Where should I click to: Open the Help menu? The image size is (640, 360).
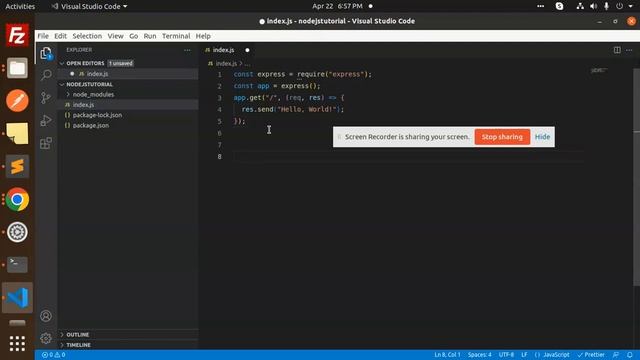click(203, 36)
